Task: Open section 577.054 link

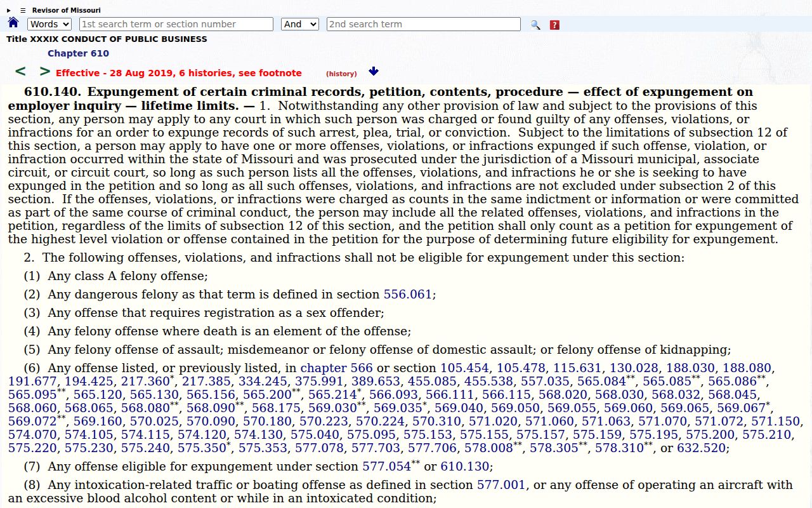Action: pos(386,467)
